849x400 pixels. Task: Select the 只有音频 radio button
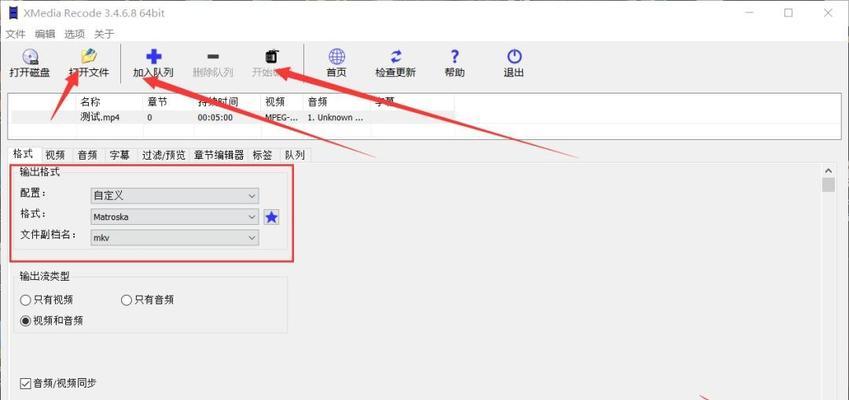(x=126, y=300)
